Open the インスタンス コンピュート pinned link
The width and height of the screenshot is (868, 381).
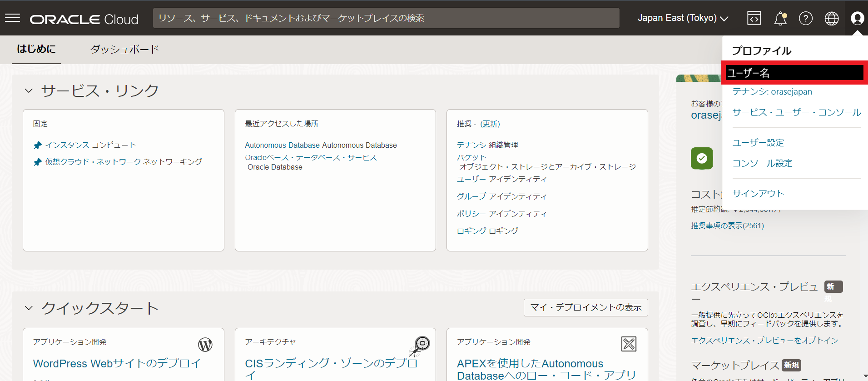90,145
